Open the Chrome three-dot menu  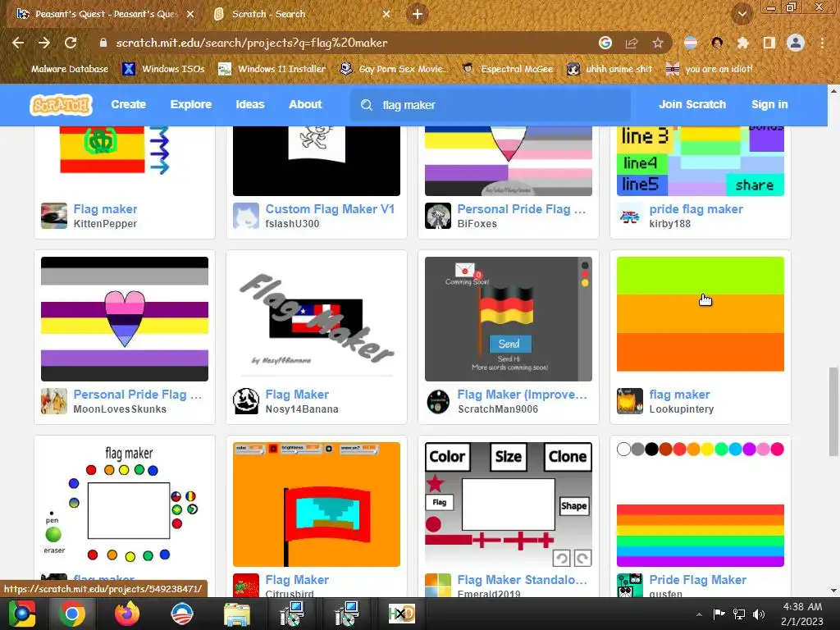click(x=822, y=43)
